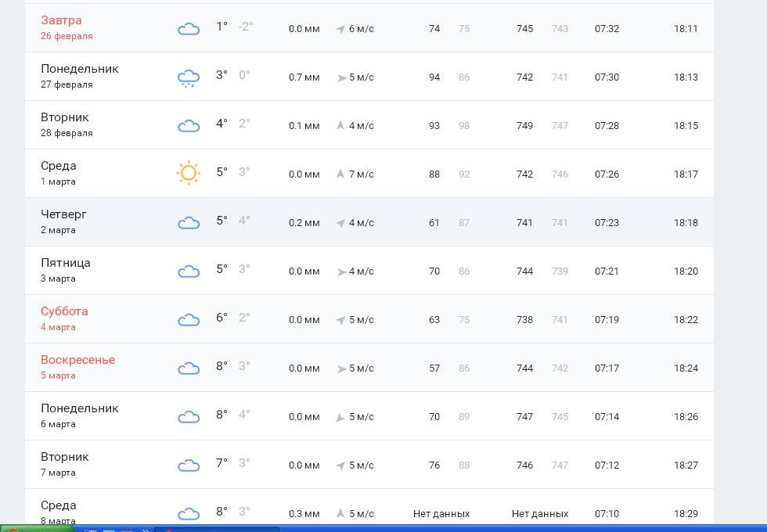Click the cloud icon for Суббота 4 марта
The image size is (767, 532).
(x=189, y=320)
